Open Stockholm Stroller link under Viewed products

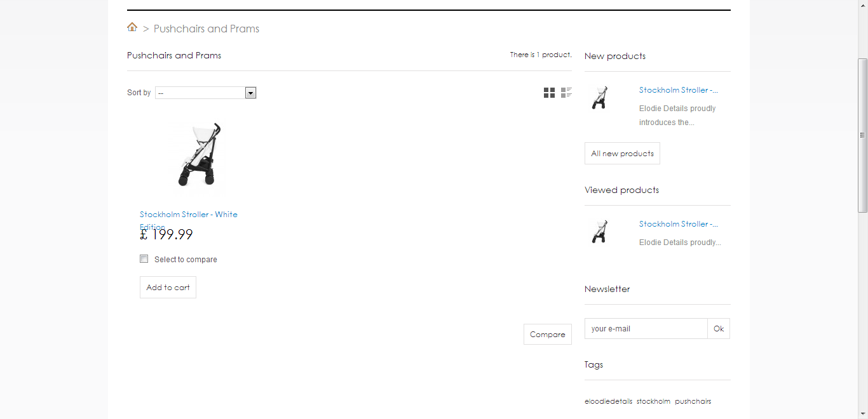coord(679,224)
